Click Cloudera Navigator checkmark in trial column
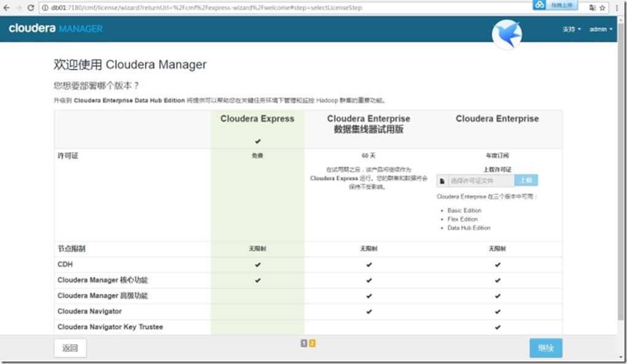 [x=368, y=312]
